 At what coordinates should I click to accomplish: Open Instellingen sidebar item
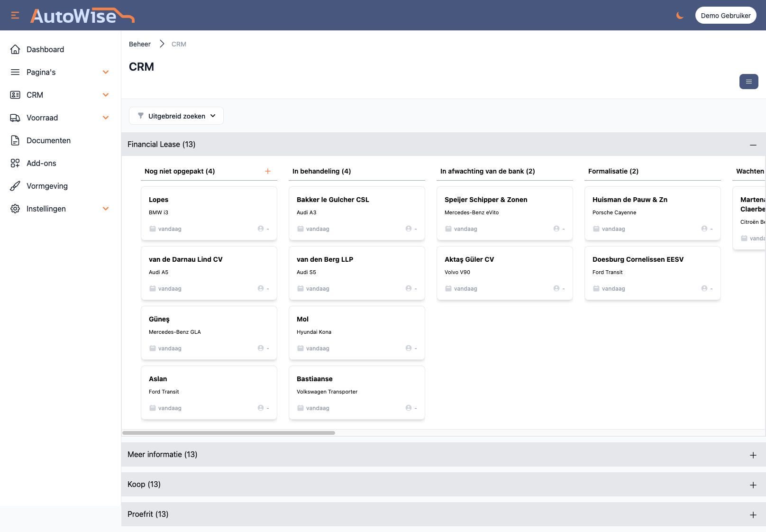pyautogui.click(x=60, y=209)
